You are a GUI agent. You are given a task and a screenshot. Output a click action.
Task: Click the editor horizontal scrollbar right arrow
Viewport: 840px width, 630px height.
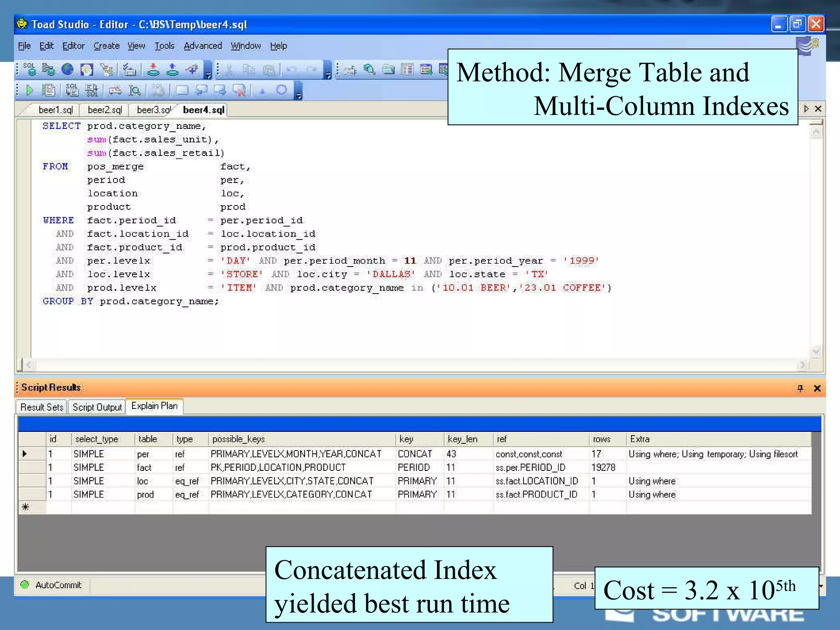point(802,364)
